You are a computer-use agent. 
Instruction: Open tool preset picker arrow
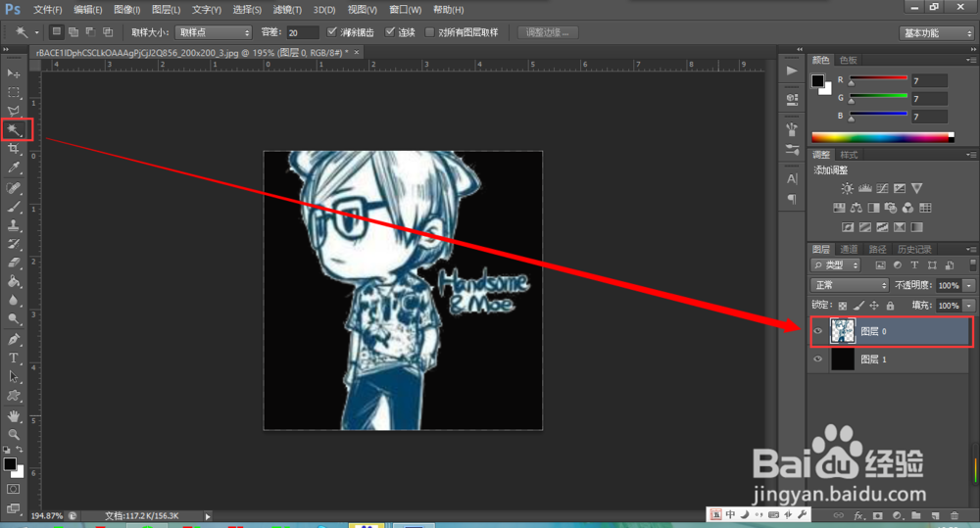tap(36, 32)
